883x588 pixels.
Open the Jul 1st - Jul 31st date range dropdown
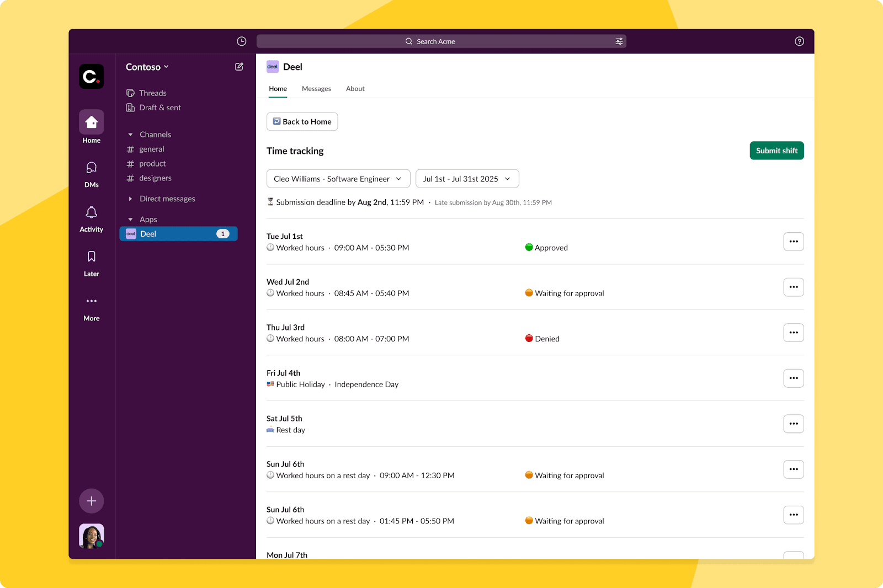click(x=467, y=179)
